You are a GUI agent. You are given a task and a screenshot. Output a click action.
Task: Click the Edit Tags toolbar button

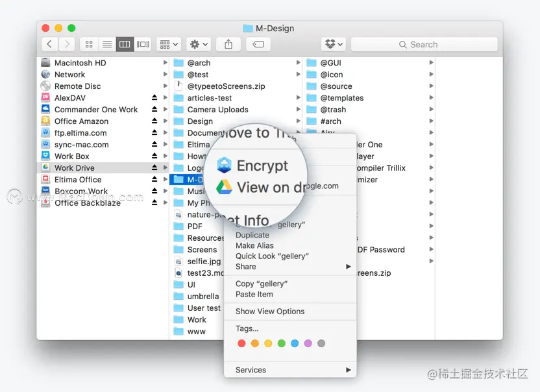(258, 44)
